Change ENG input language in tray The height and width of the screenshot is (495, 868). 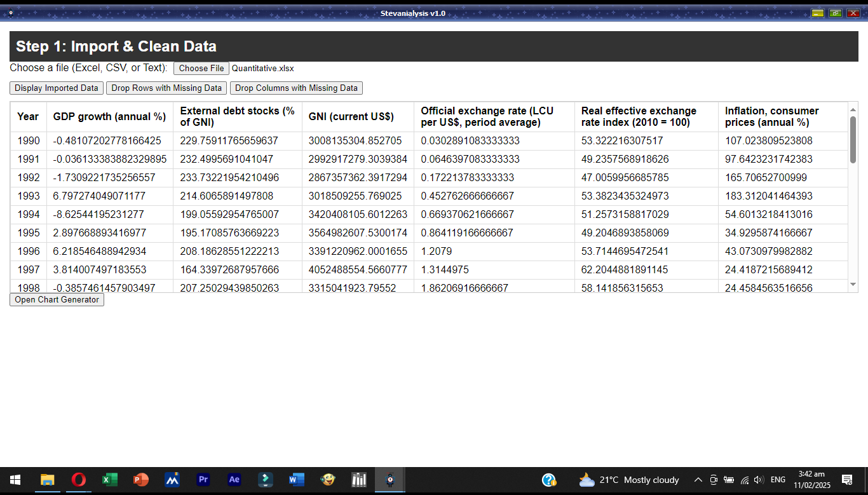pos(778,480)
